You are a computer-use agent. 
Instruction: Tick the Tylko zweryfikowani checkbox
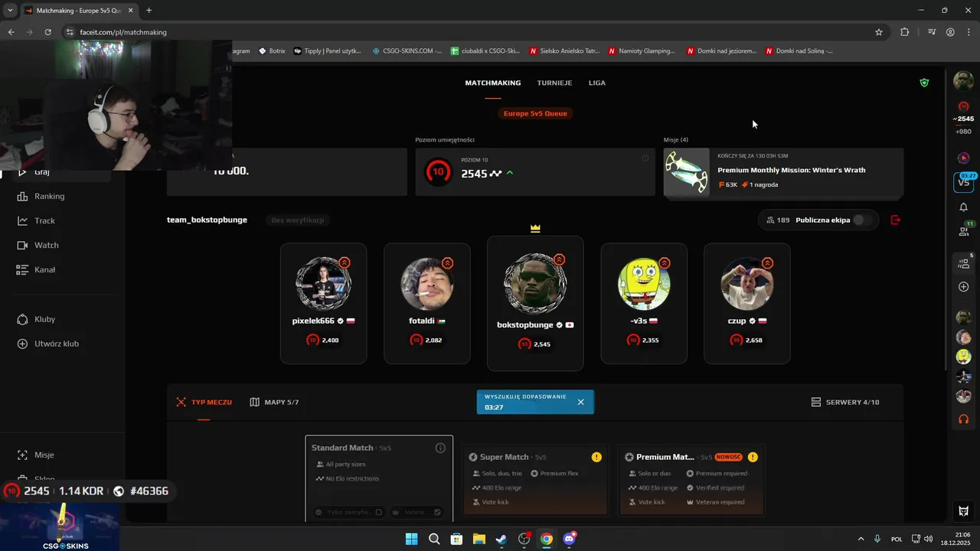point(378,512)
